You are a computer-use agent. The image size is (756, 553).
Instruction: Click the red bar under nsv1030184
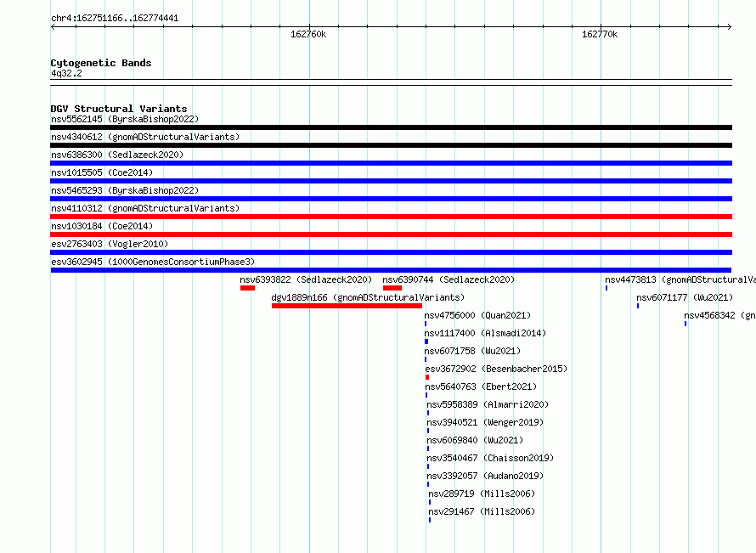click(x=391, y=234)
